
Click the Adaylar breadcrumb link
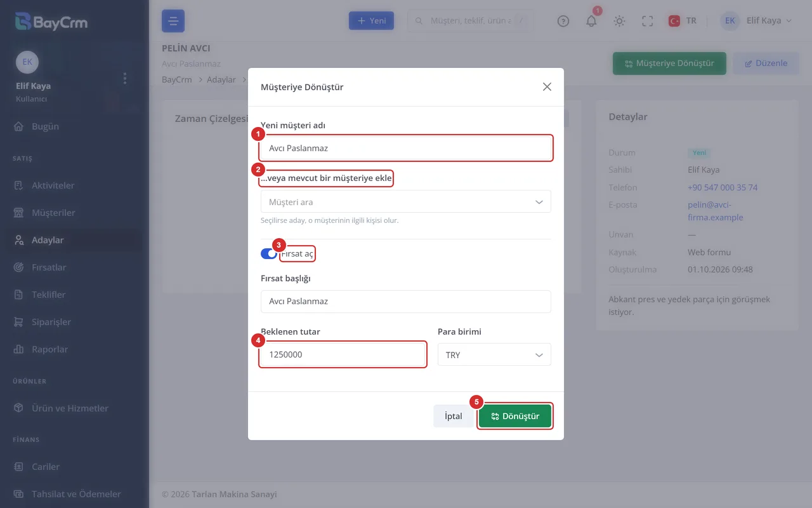point(221,80)
